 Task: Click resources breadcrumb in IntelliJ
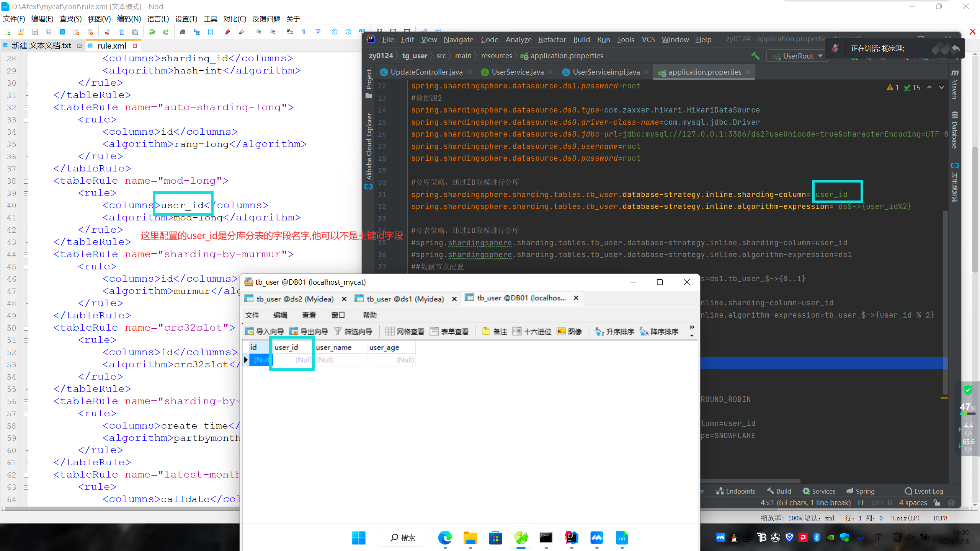497,56
